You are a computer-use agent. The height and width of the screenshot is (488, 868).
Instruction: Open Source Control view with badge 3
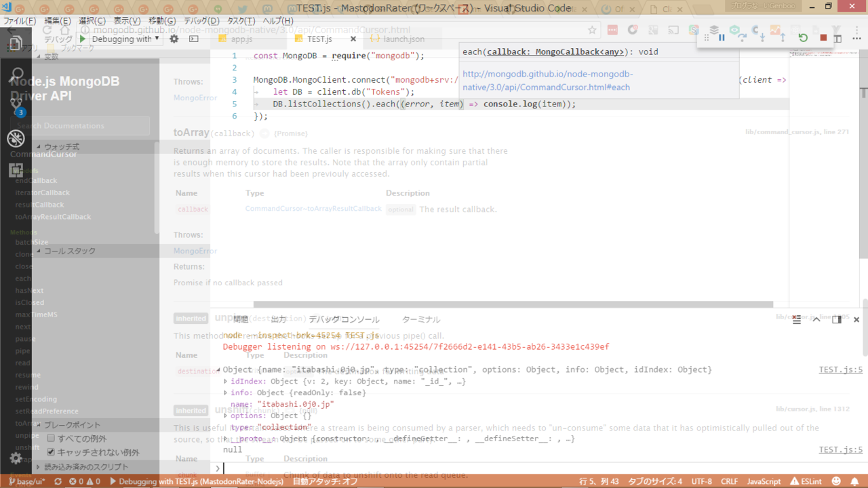pyautogui.click(x=16, y=105)
